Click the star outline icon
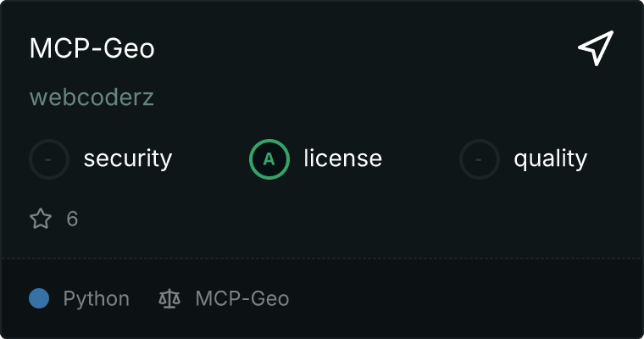 click(40, 220)
